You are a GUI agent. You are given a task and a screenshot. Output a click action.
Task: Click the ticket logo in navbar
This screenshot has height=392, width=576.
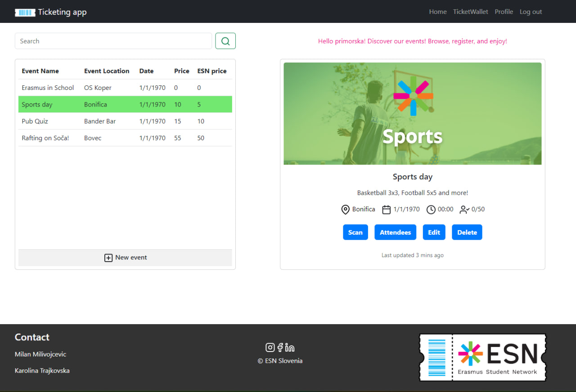(x=25, y=12)
